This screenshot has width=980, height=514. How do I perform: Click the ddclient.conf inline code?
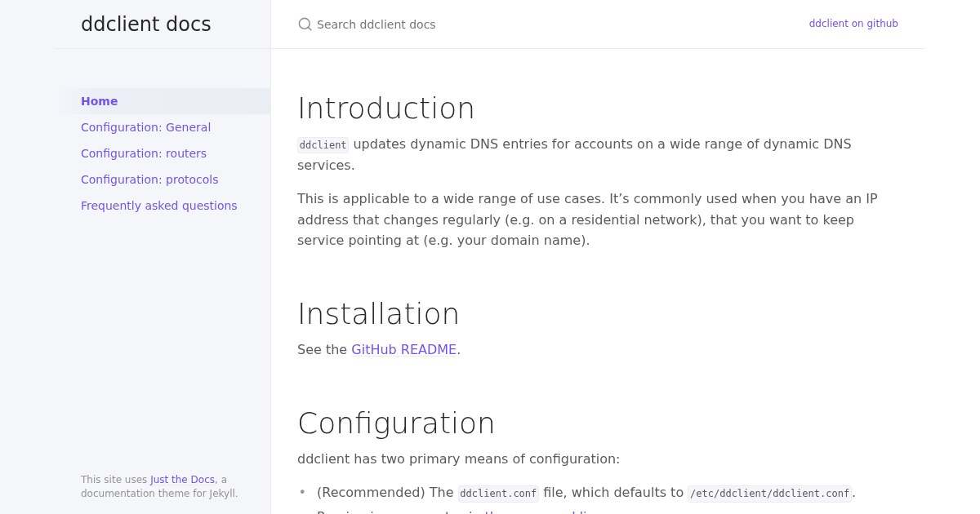coord(498,493)
